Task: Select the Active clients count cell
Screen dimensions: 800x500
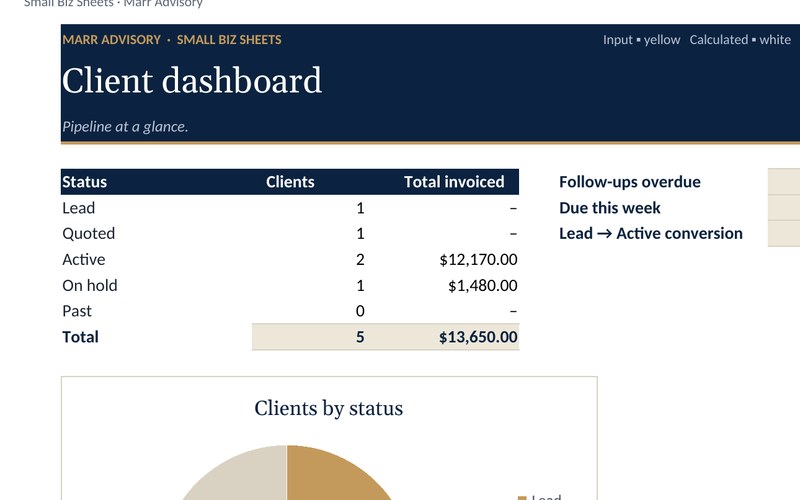Action: [x=309, y=260]
